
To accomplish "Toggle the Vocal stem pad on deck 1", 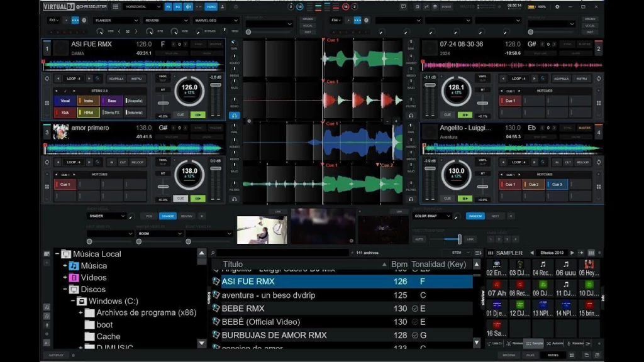I will 65,101.
